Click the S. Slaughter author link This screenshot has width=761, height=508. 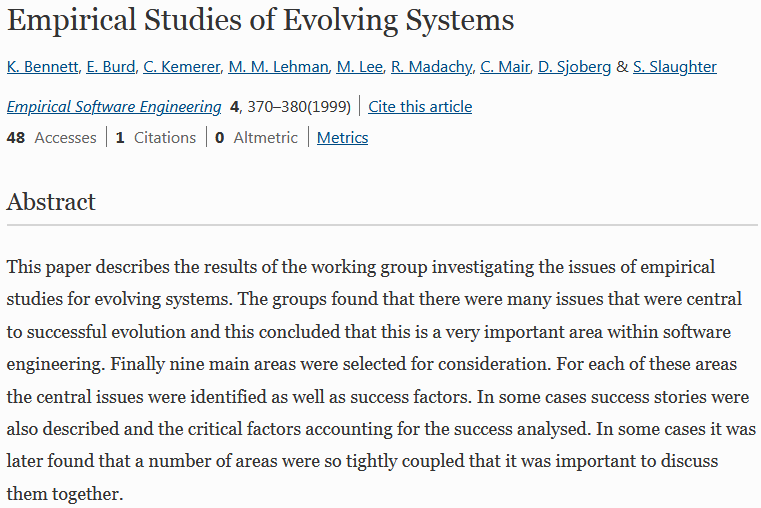(675, 67)
